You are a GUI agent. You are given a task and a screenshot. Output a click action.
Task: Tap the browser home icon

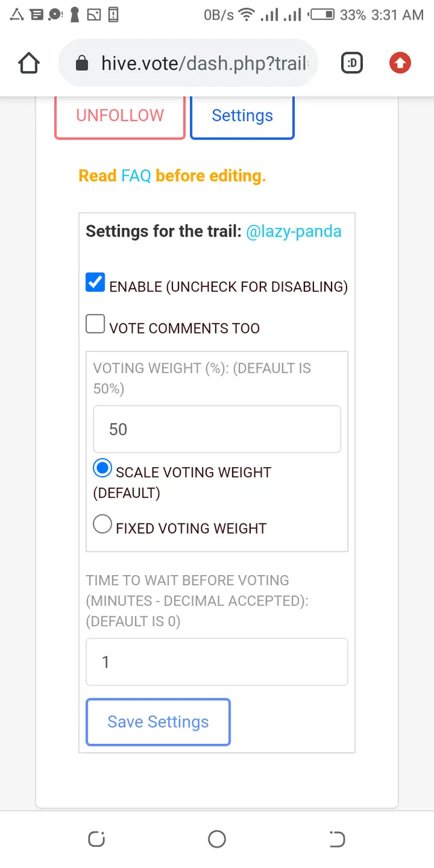tap(28, 64)
